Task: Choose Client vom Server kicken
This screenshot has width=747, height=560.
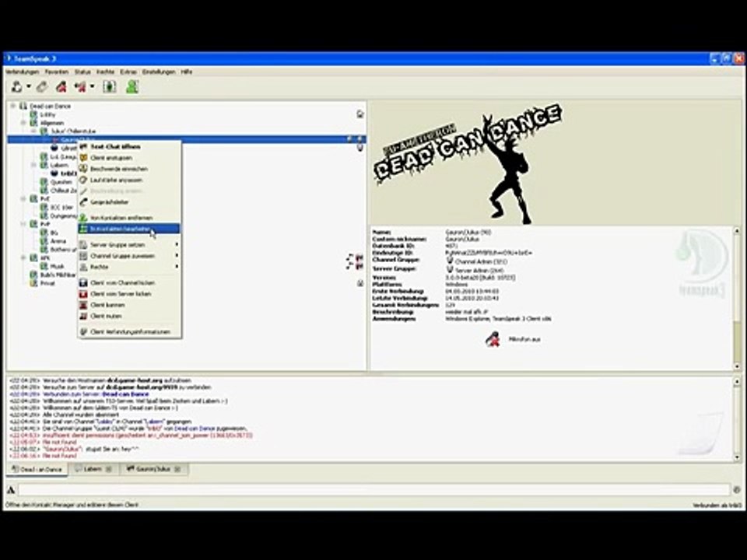Action: pos(129,294)
